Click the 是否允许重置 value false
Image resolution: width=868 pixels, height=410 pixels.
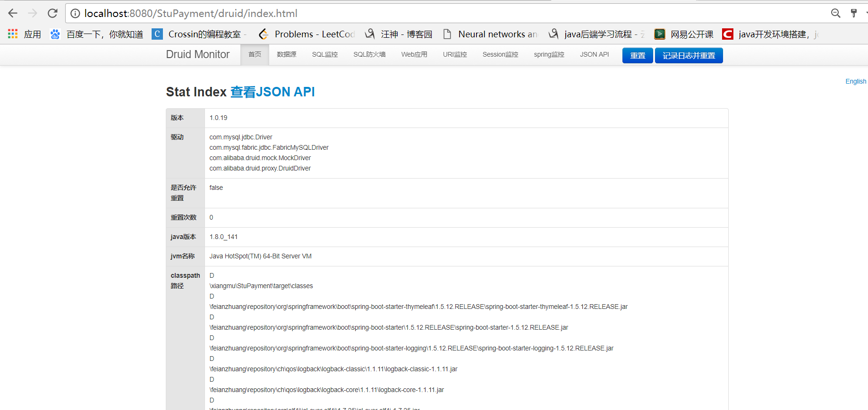coord(216,188)
